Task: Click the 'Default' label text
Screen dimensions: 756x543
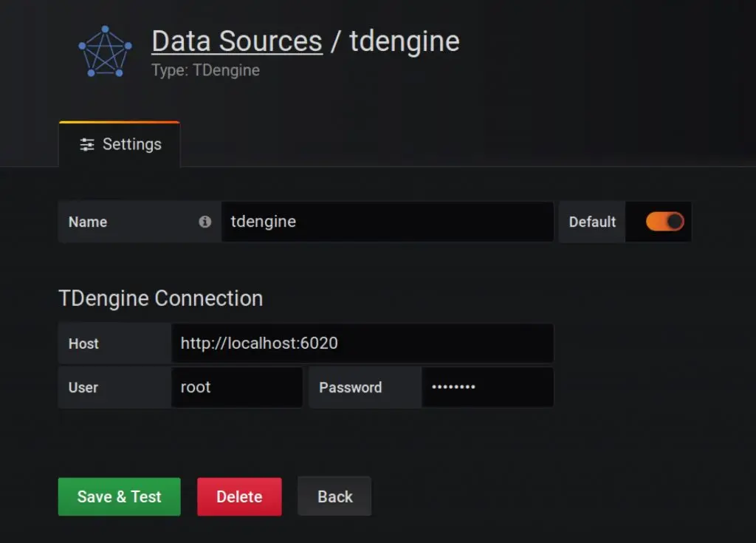Action: (x=592, y=222)
